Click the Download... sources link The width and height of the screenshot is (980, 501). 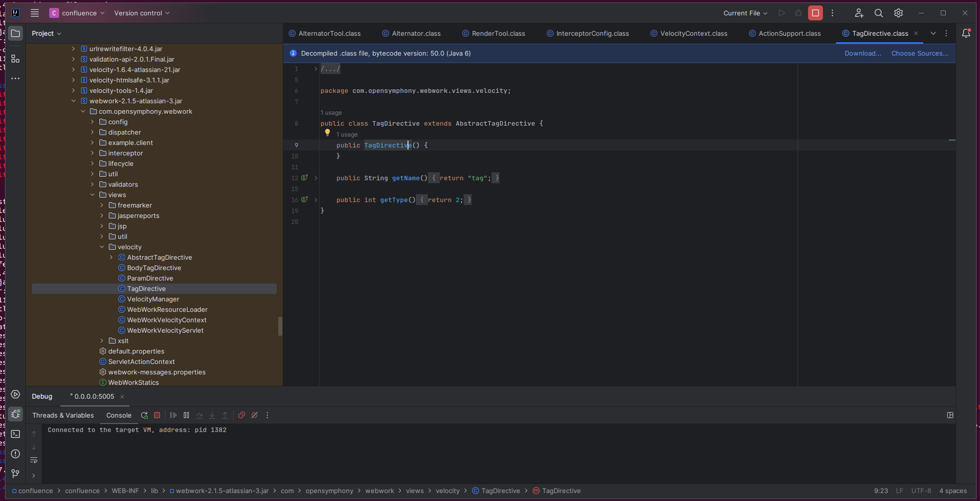tap(863, 53)
